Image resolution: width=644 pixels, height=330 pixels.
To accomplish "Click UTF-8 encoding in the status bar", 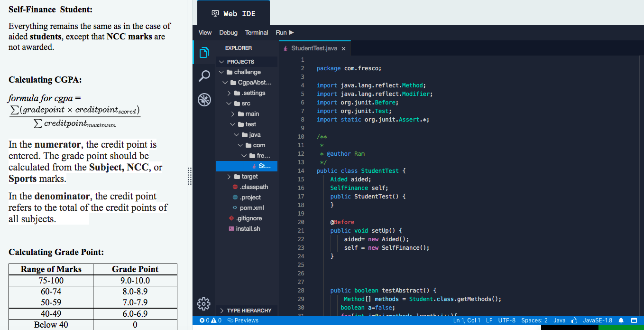I will pyautogui.click(x=506, y=320).
